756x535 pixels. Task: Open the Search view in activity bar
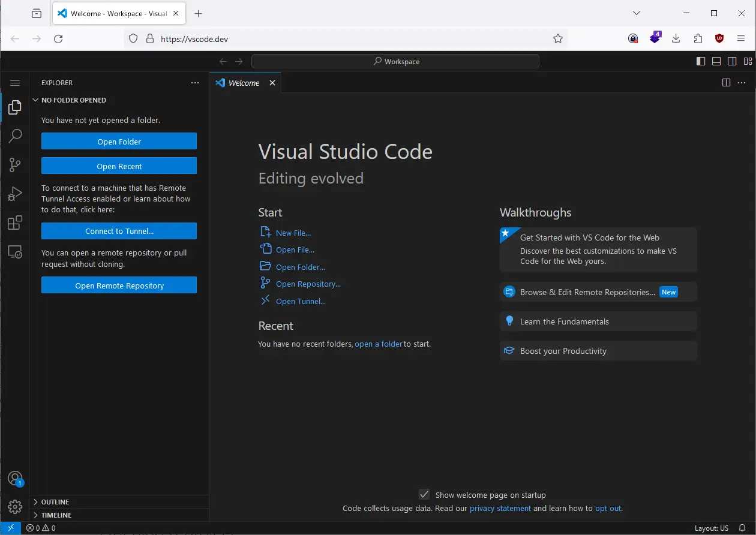tap(15, 136)
